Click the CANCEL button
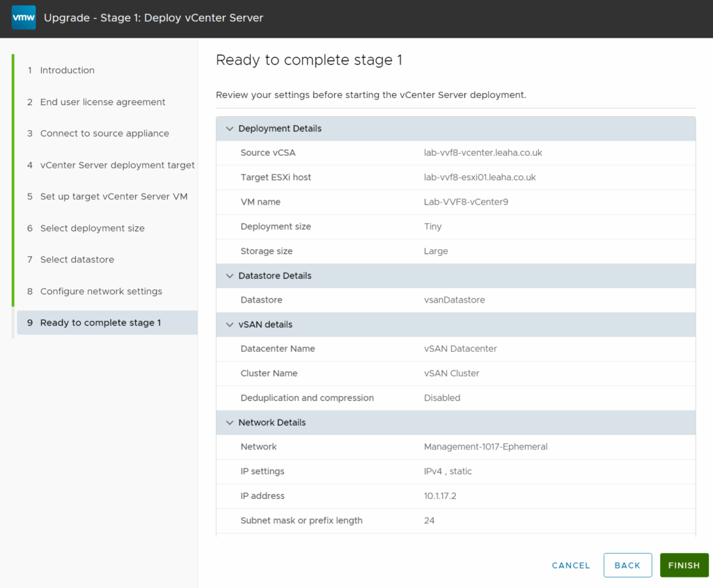This screenshot has width=713, height=588. click(x=571, y=565)
